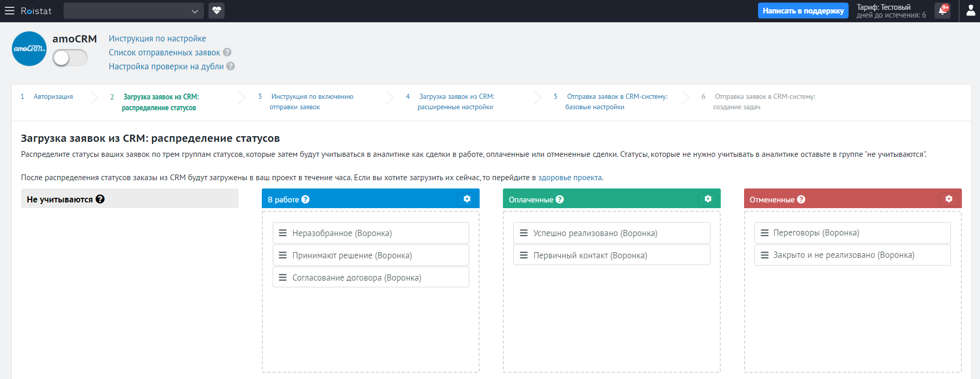The height and width of the screenshot is (379, 980).
Task: Open Инструкция по настройке link
Action: pyautogui.click(x=157, y=38)
